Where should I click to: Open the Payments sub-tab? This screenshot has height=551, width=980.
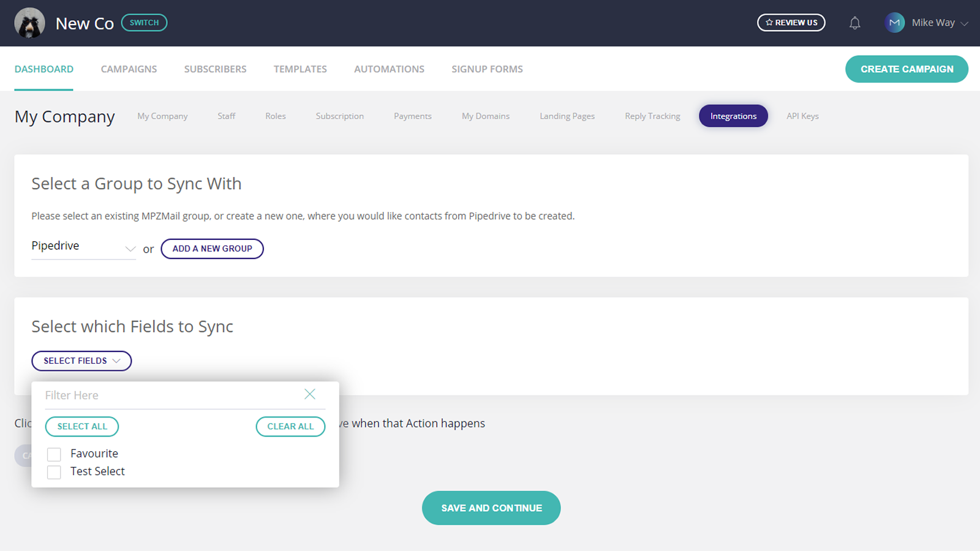coord(413,116)
